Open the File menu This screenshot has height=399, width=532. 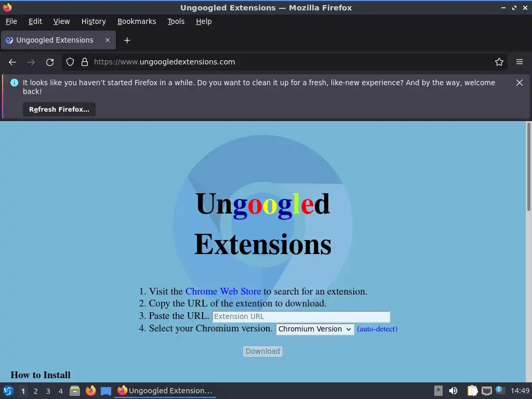click(x=11, y=21)
